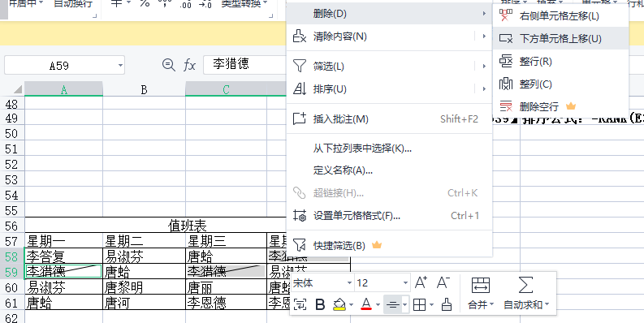Select column C header
Viewport: 644px width, 323px height.
[226, 89]
